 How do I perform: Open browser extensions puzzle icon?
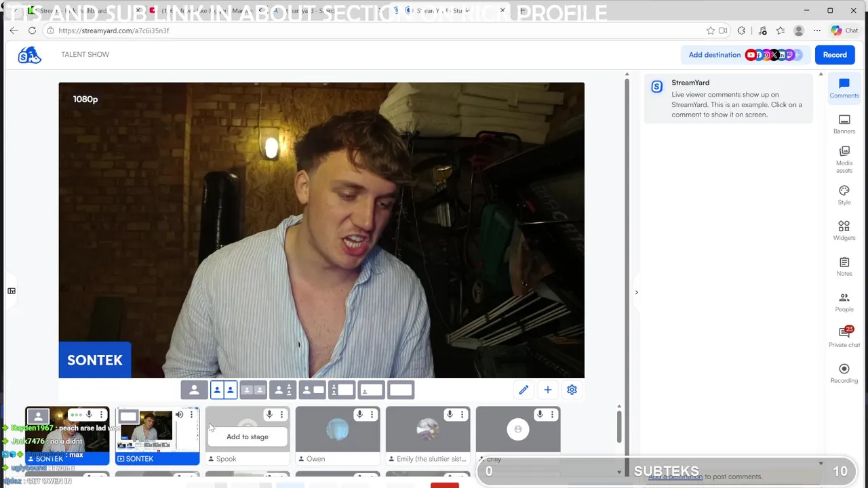pos(741,30)
